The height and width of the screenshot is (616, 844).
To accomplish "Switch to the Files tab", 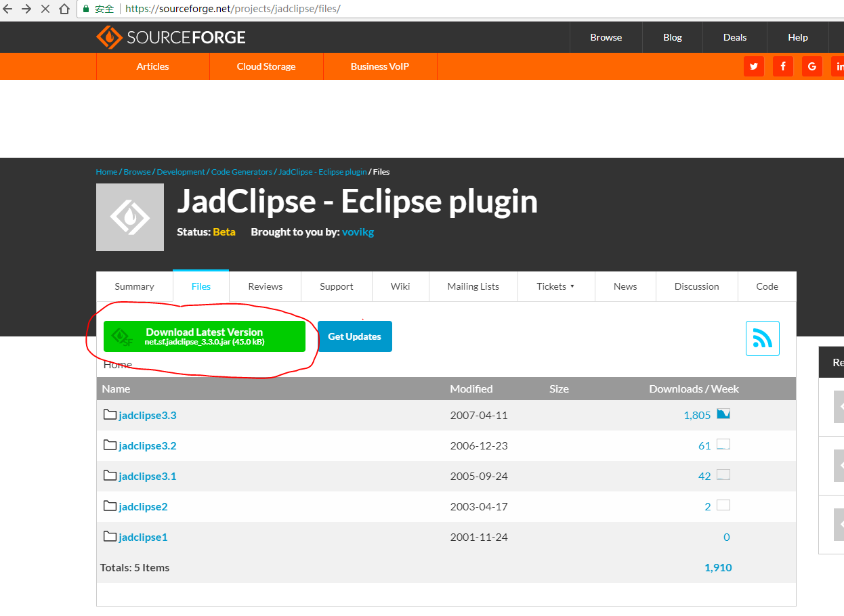I will [x=201, y=286].
